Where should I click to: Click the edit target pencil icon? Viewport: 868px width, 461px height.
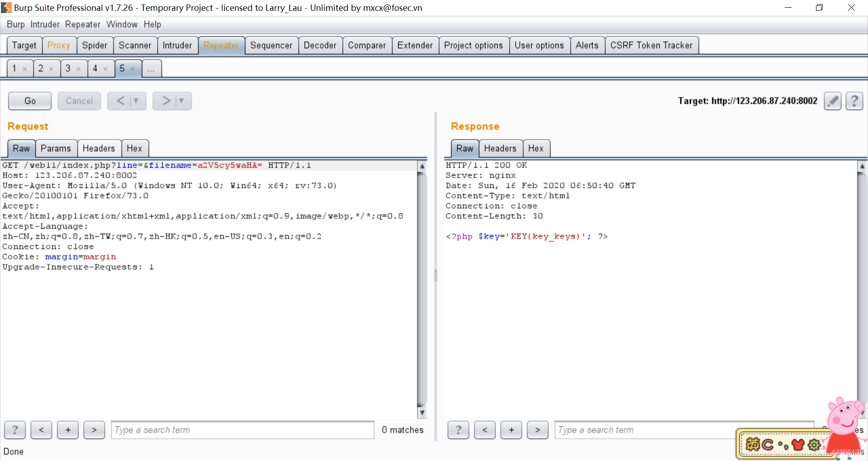[832, 101]
